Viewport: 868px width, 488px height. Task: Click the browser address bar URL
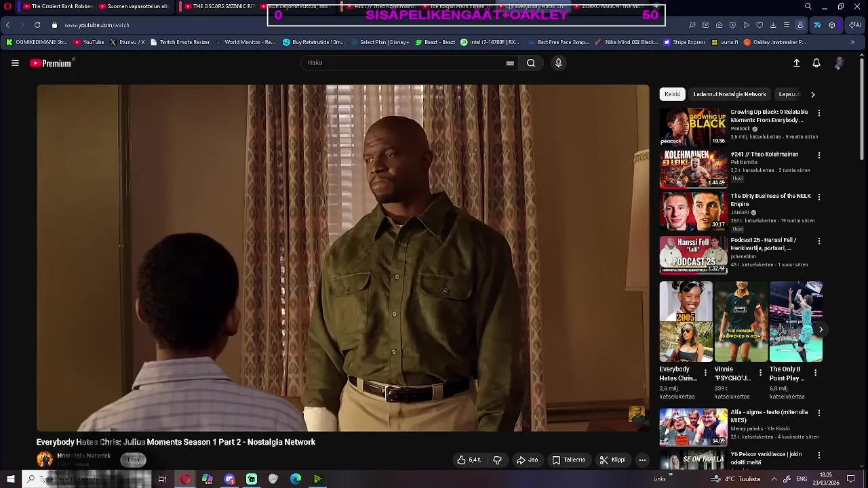click(97, 25)
